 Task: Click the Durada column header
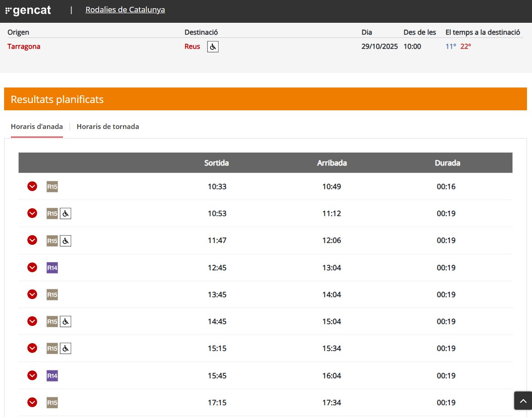coord(447,163)
